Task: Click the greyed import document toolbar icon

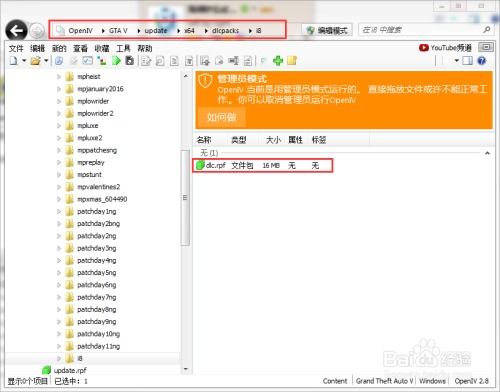Action: pyautogui.click(x=204, y=61)
